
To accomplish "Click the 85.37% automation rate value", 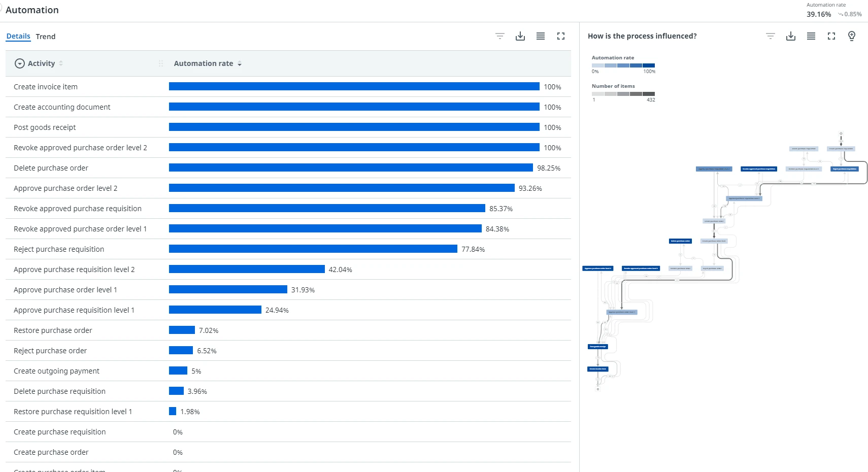I will tap(501, 209).
